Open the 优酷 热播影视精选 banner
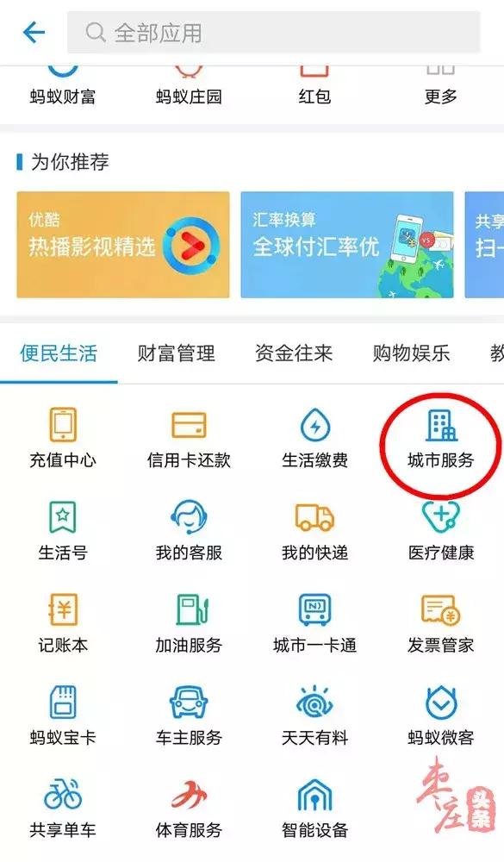 [x=123, y=245]
